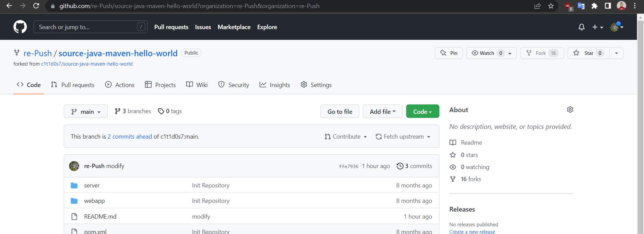Switch to the Code tab
Screen dimensions: 644x234
29,85
